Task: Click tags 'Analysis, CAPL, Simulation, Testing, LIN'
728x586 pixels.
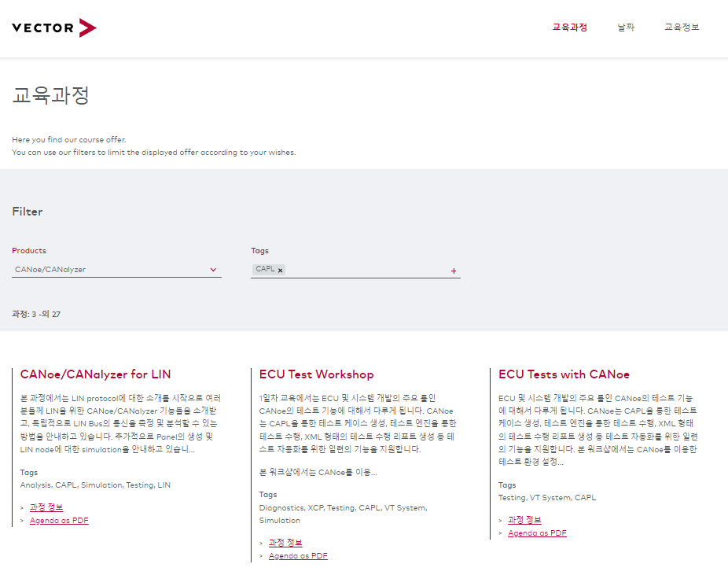Action: (x=95, y=485)
